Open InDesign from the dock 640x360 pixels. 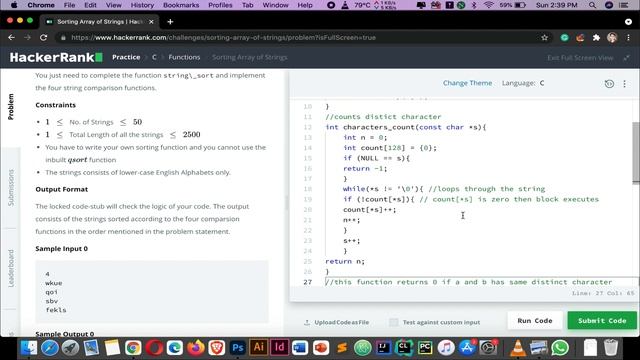click(280, 347)
